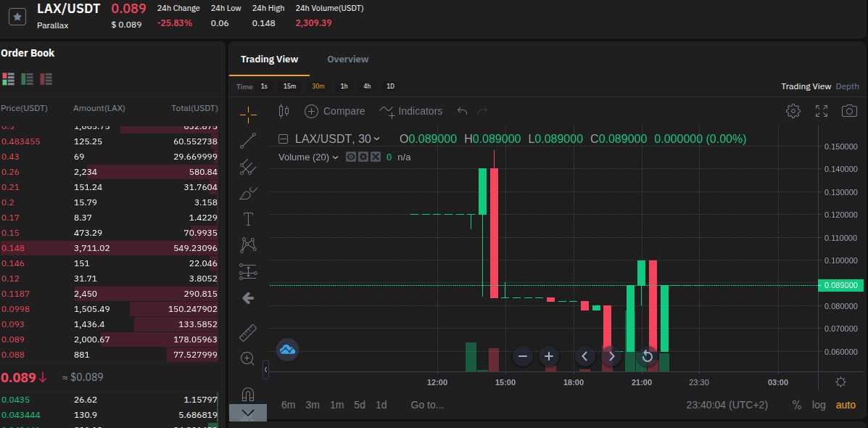Image resolution: width=868 pixels, height=428 pixels.
Task: Toggle the magnet snap mode
Action: (248, 394)
